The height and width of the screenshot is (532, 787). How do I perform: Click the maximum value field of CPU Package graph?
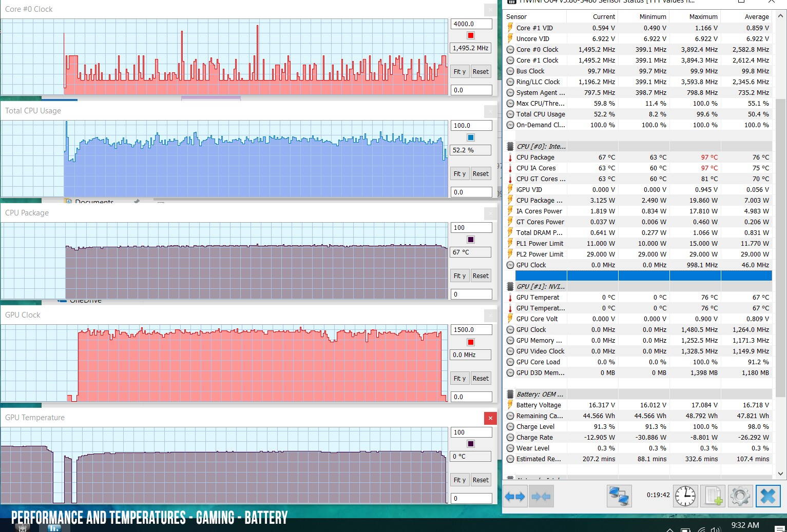(x=471, y=228)
